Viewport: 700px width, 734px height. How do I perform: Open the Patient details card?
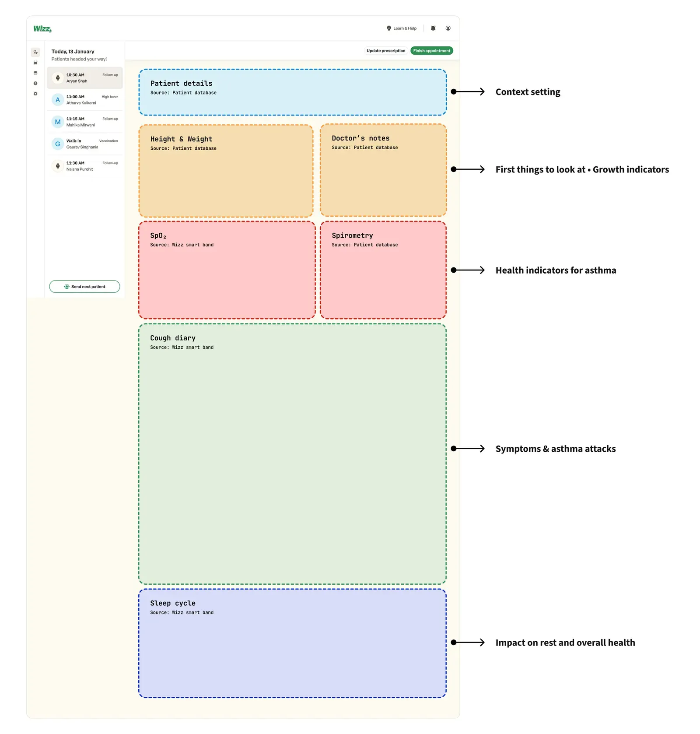click(x=293, y=92)
